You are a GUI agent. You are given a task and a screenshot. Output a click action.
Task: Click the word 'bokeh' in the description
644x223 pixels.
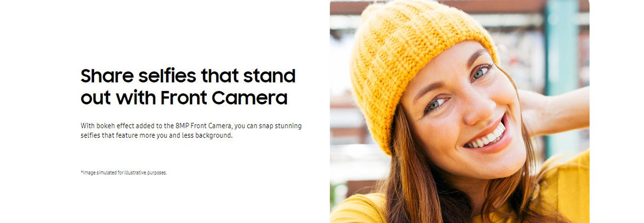click(x=105, y=126)
